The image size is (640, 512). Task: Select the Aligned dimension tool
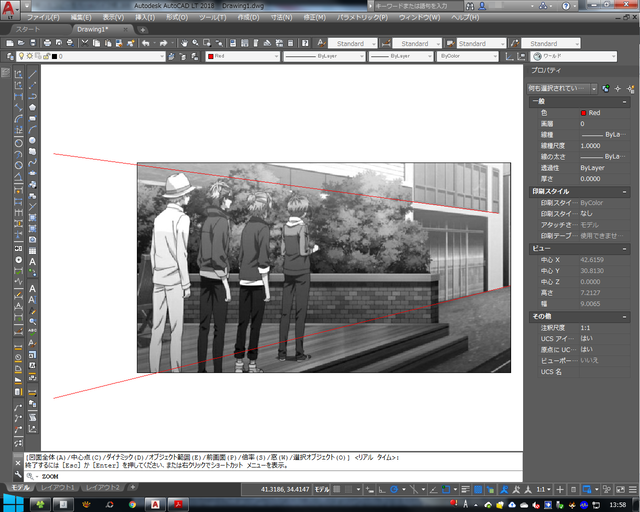tap(18, 107)
